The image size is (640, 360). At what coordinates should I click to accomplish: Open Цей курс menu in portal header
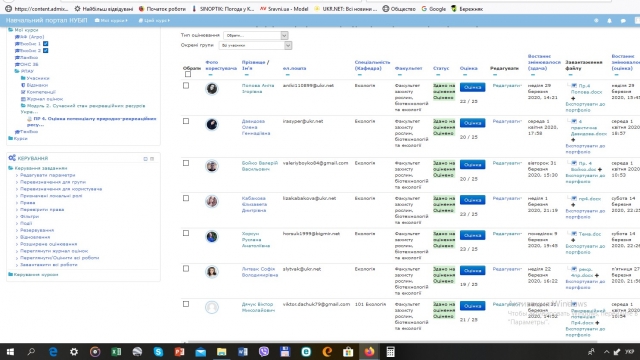point(154,20)
